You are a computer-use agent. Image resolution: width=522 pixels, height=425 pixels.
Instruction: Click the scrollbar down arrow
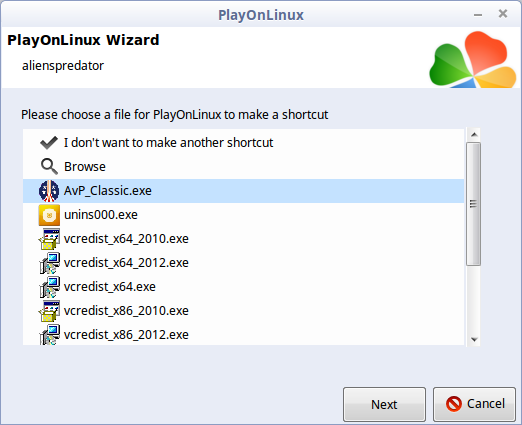[474, 339]
